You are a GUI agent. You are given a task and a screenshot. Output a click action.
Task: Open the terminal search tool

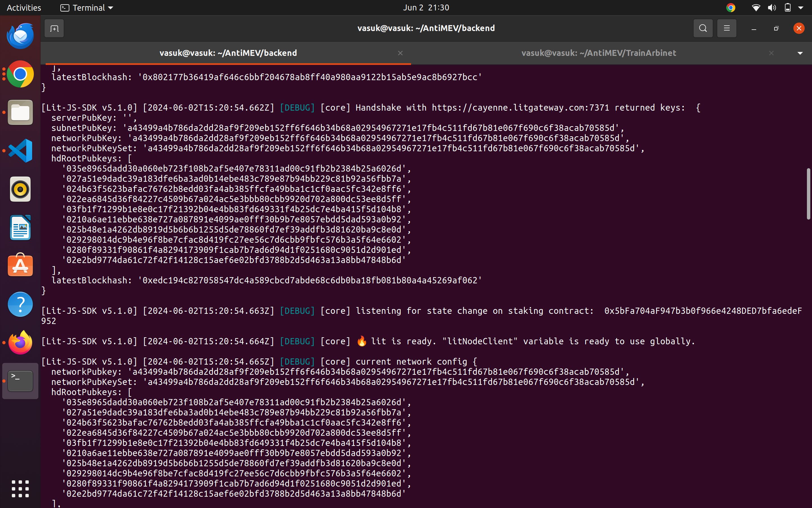pos(703,28)
